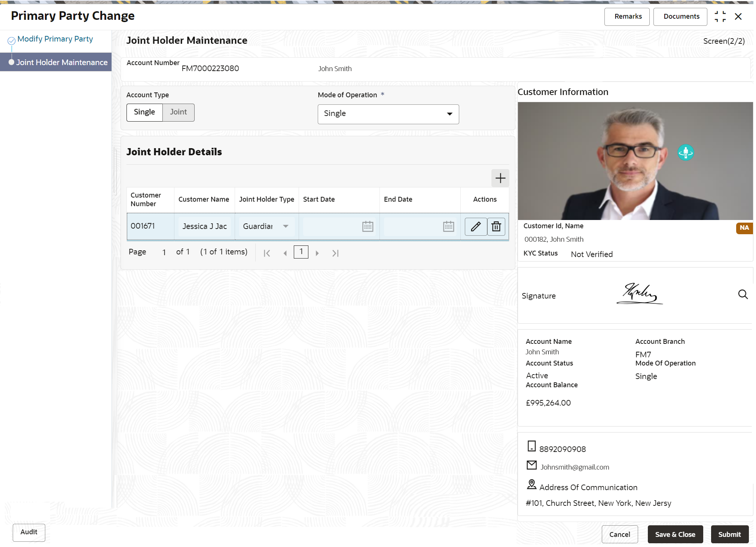Screen dimensions: 756x547
Task: Expand the Joint Holder Type Guardian dropdown
Action: pos(285,226)
